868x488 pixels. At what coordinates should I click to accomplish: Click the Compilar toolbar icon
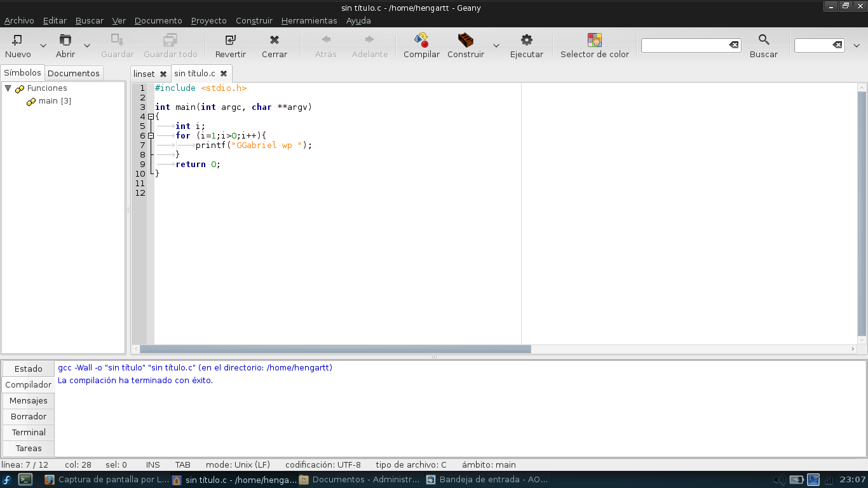tap(421, 40)
